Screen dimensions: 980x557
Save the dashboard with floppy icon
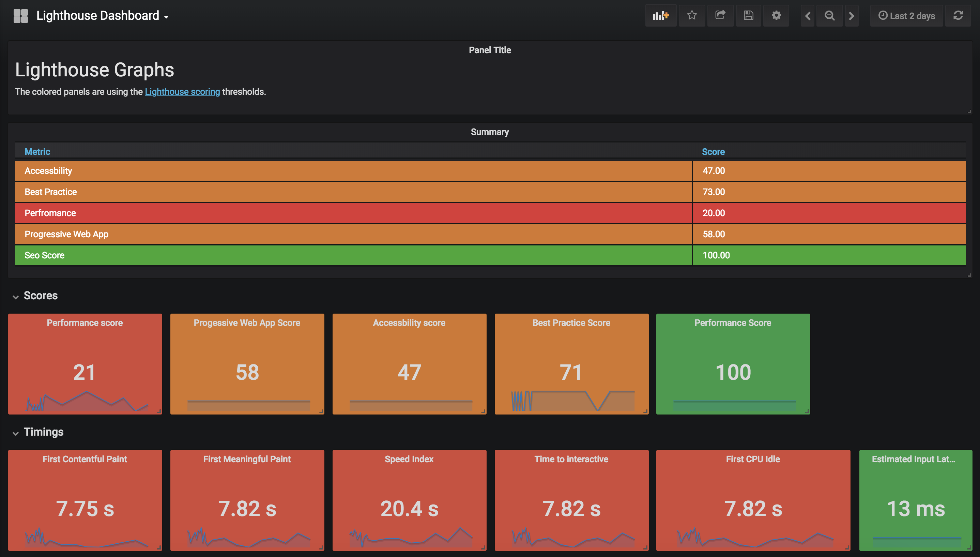748,16
